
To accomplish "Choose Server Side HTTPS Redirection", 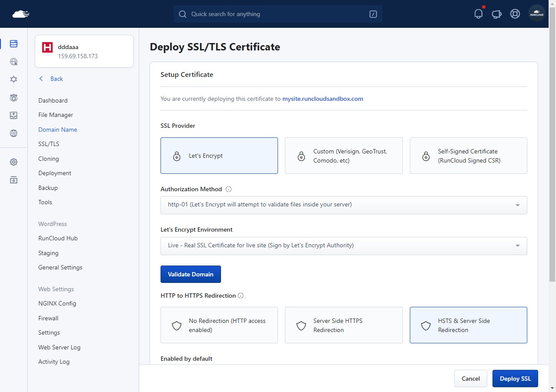I will [x=344, y=325].
